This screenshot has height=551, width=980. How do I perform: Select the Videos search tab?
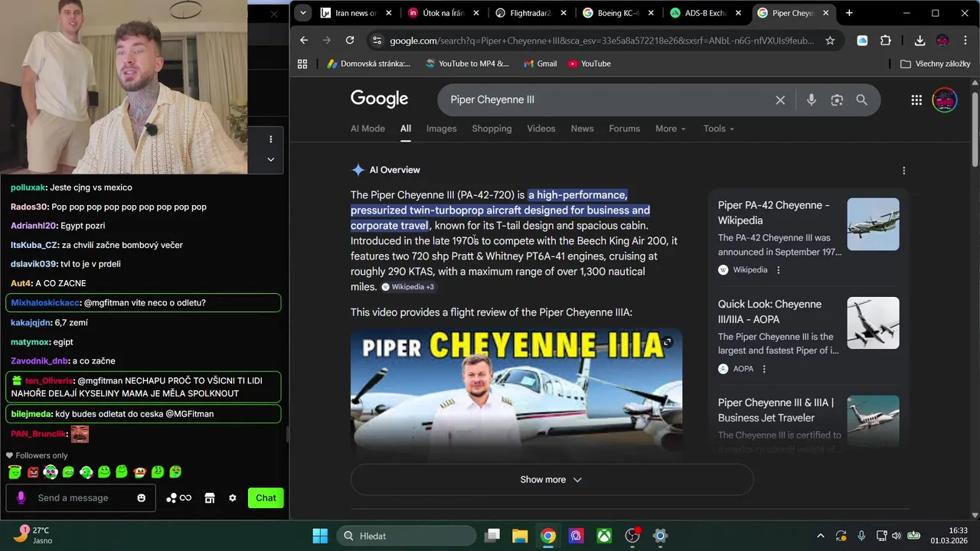click(541, 129)
